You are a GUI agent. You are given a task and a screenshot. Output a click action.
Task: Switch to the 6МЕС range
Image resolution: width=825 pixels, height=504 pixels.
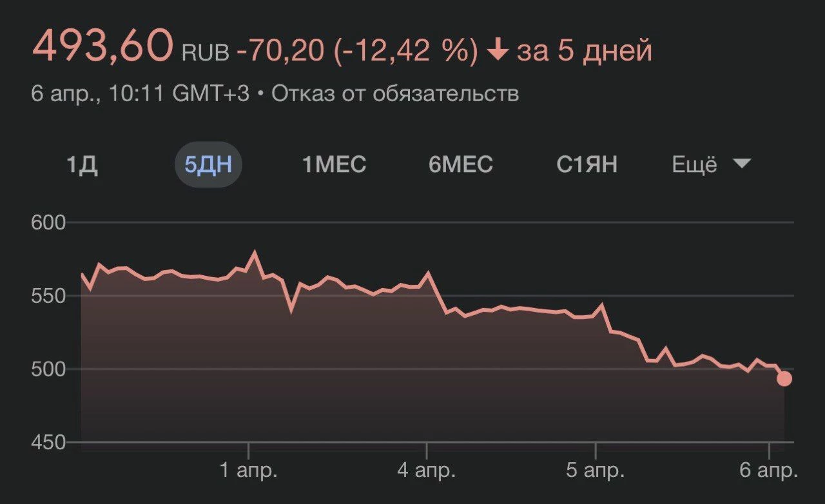(x=461, y=165)
